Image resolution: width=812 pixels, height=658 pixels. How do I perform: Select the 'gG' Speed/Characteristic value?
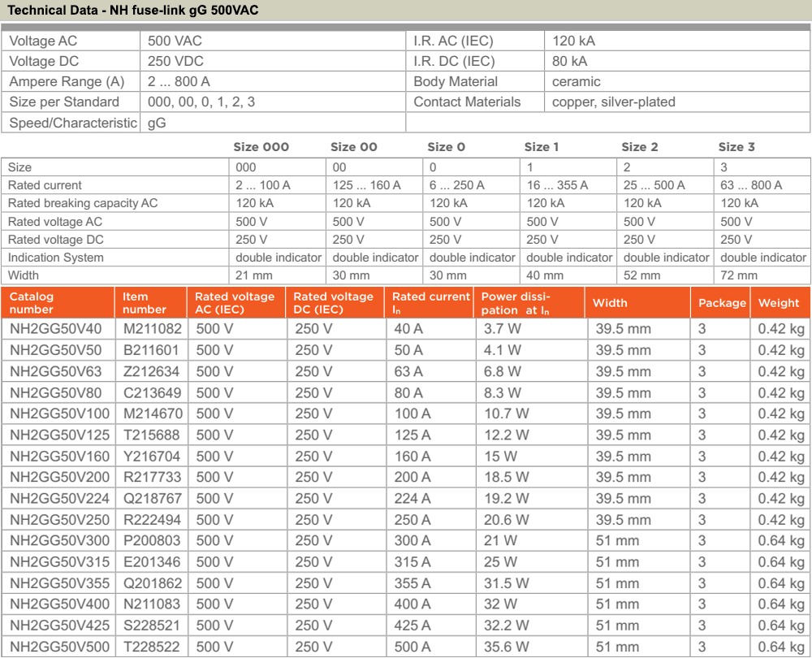157,123
